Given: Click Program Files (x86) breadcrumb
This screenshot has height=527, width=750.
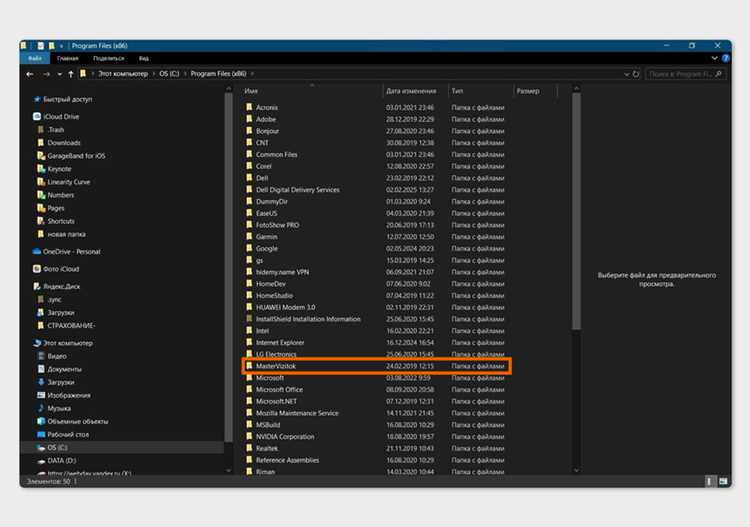Looking at the screenshot, I should click(x=218, y=74).
